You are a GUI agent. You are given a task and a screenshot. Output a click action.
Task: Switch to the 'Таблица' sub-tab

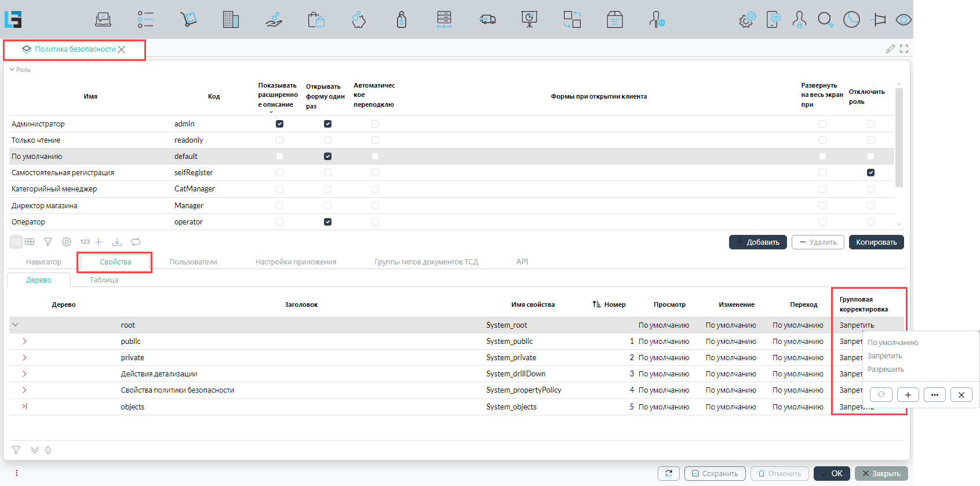[x=104, y=280]
